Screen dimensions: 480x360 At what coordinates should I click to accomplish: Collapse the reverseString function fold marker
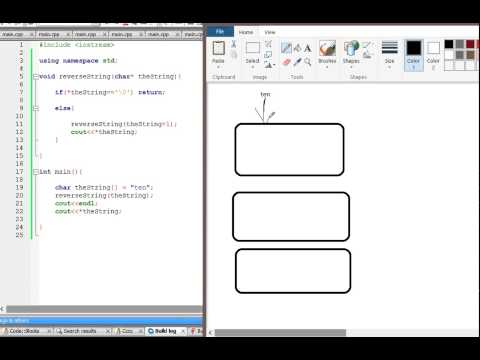(36, 77)
